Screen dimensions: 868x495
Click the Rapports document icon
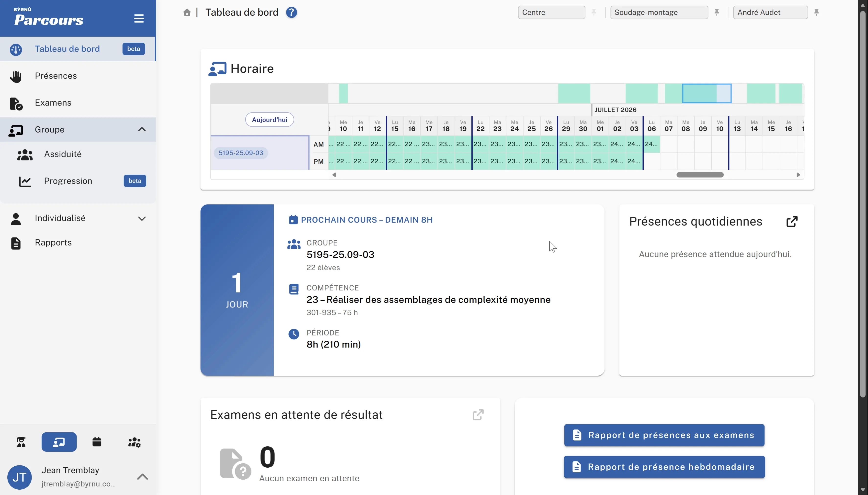16,243
